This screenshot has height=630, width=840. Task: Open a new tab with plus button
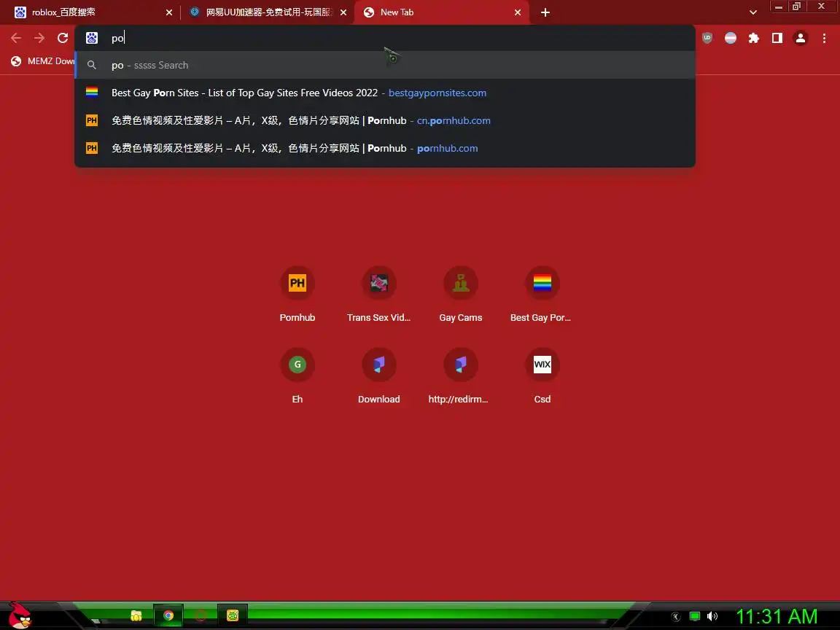[x=545, y=12]
